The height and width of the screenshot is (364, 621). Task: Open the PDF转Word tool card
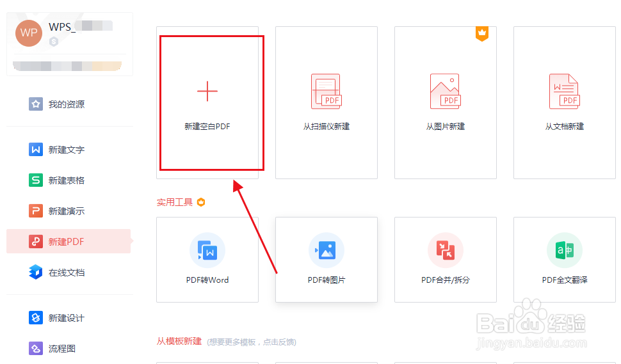[207, 260]
